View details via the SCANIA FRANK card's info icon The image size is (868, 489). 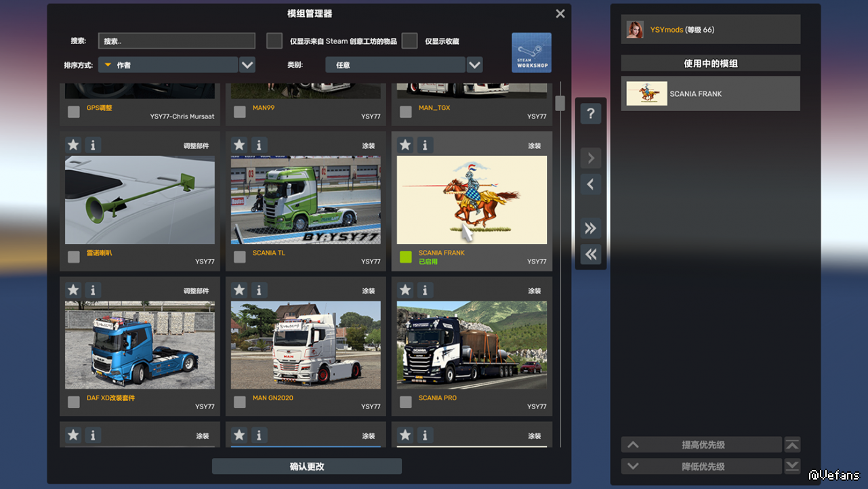425,145
